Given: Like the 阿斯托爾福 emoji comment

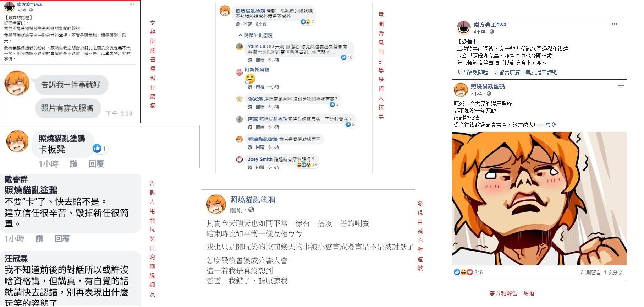Looking at the screenshot, I should point(250,87).
